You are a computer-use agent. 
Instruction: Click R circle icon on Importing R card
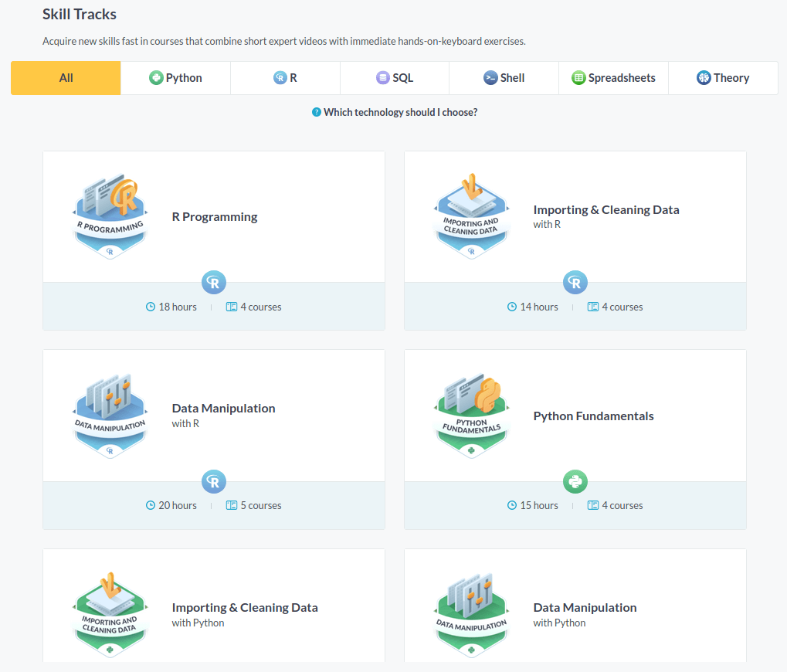tap(575, 283)
